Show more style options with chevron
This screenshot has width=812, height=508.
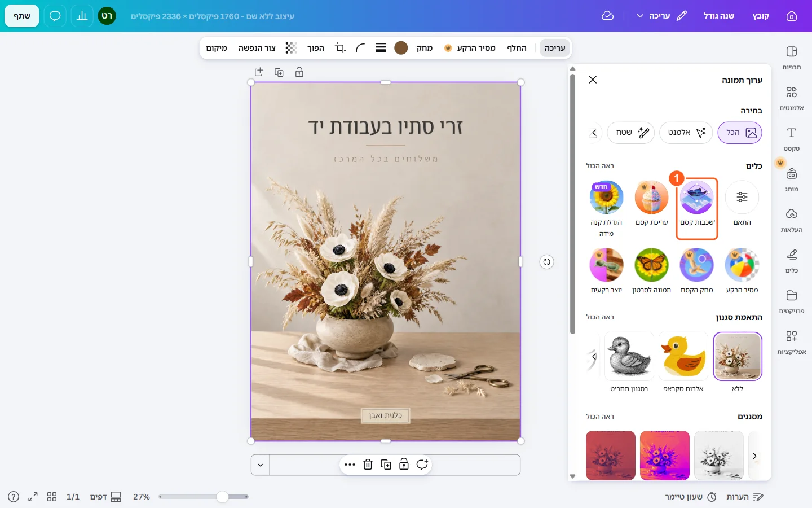click(594, 357)
